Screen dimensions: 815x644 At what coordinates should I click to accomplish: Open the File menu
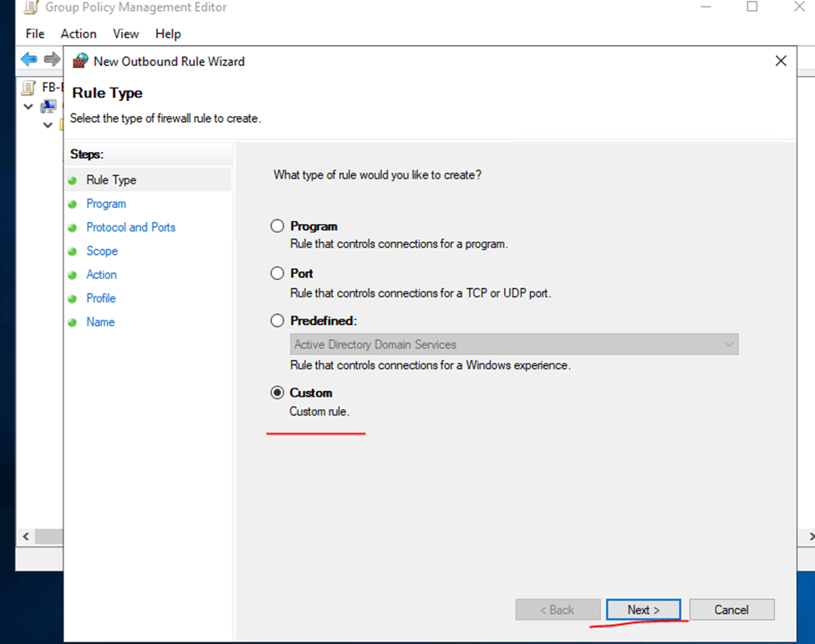[35, 34]
